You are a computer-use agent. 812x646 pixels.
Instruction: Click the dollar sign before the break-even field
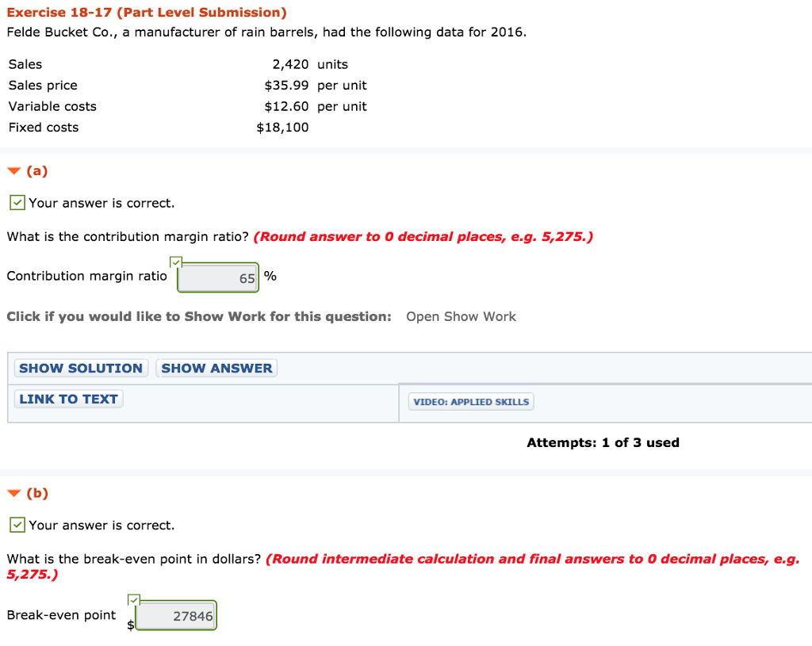[x=131, y=625]
